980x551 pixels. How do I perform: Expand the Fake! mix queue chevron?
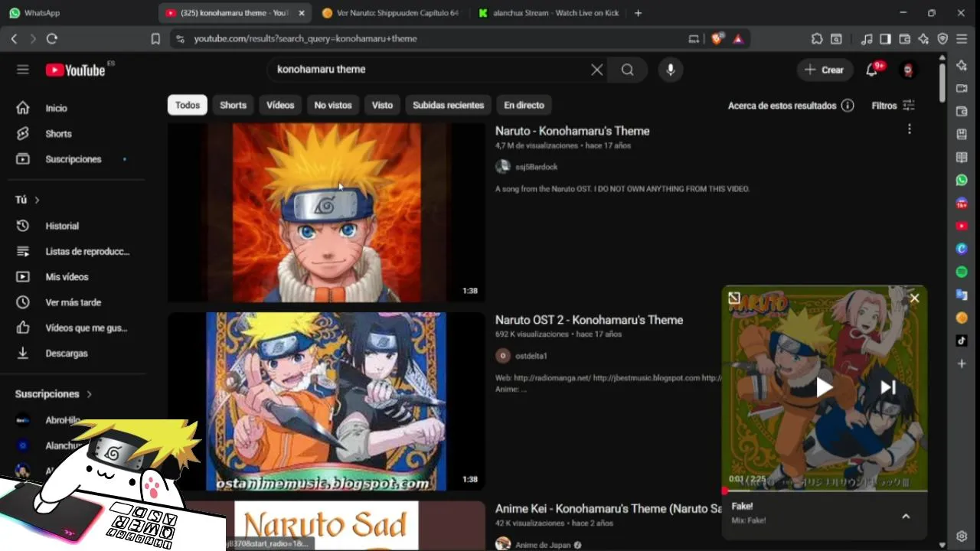906,517
